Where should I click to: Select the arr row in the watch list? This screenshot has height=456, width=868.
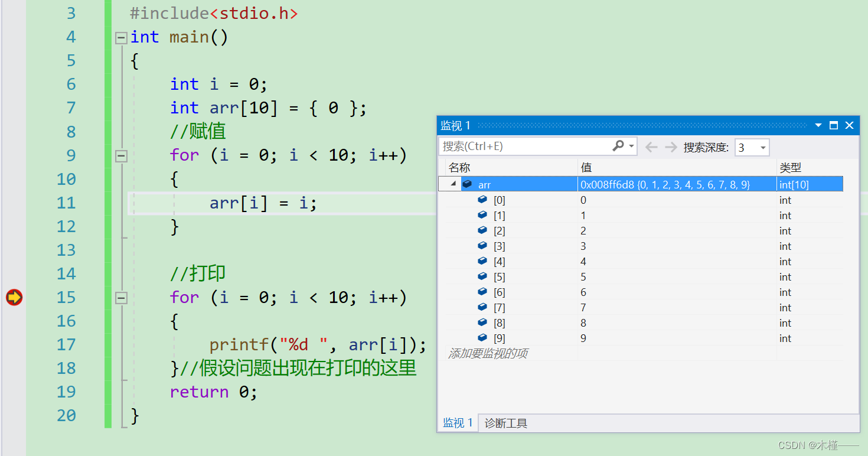(641, 184)
